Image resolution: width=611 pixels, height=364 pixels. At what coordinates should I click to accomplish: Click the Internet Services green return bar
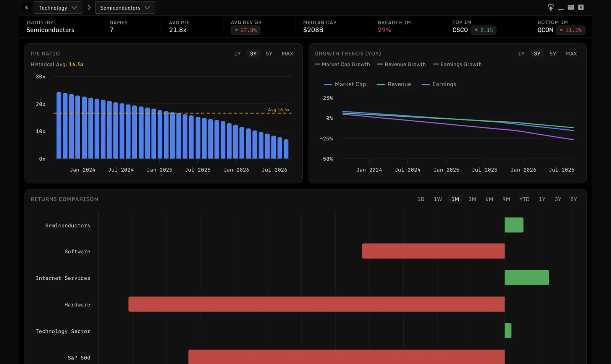527,278
